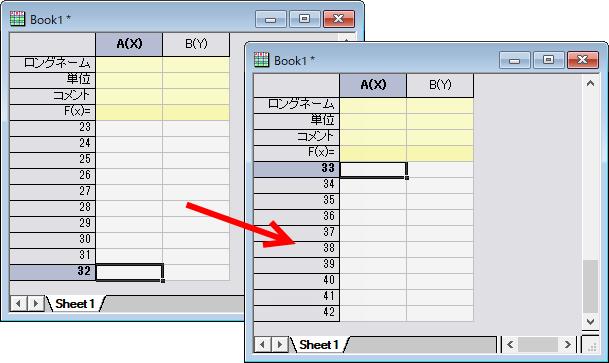Click the A(X) cell in row 33
Viewport: 609px width, 363px height.
click(373, 170)
